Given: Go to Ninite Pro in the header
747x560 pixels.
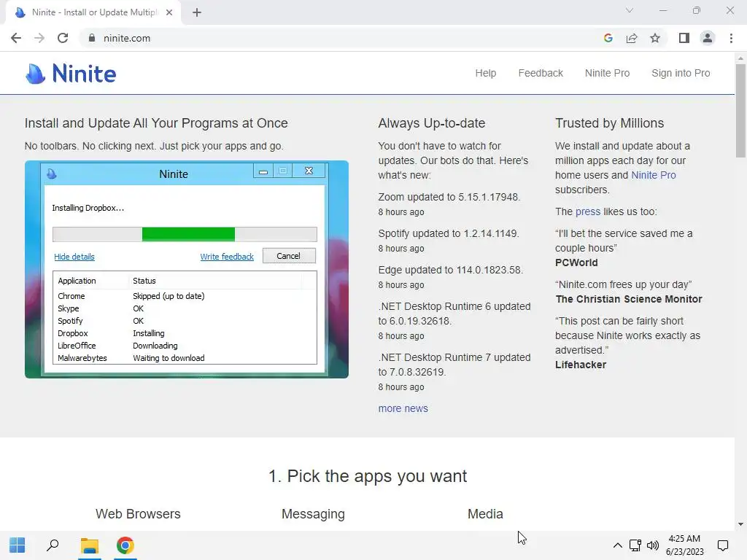Looking at the screenshot, I should [607, 73].
